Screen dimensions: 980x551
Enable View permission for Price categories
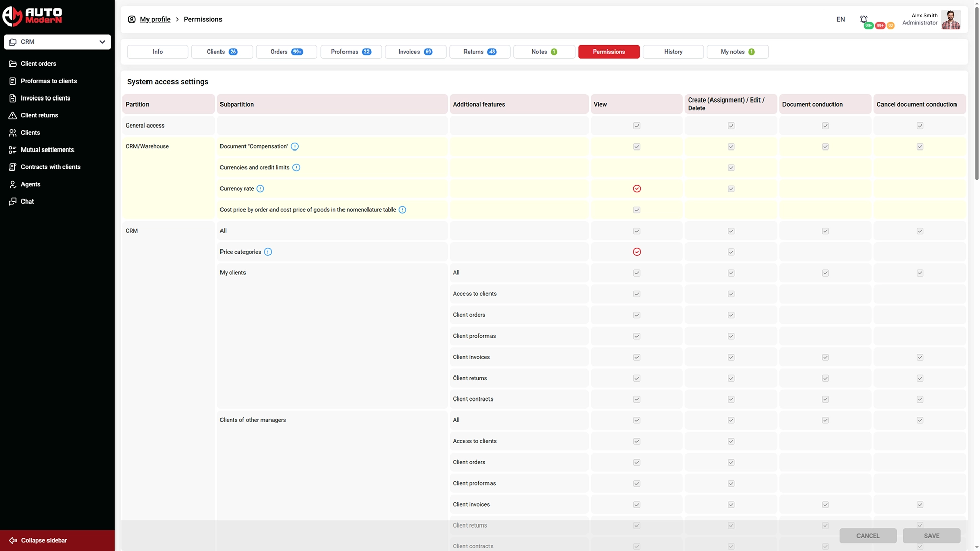pos(636,252)
